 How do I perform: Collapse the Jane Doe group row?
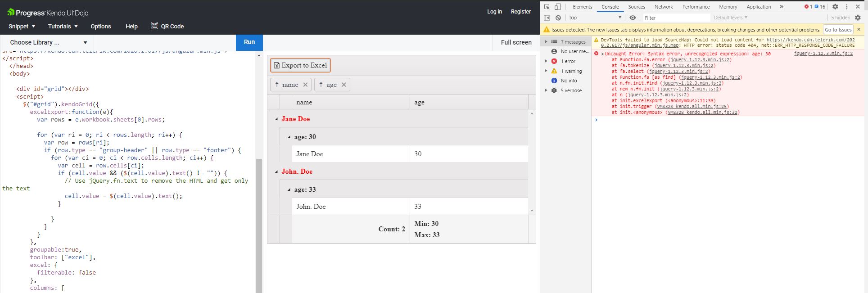point(276,119)
